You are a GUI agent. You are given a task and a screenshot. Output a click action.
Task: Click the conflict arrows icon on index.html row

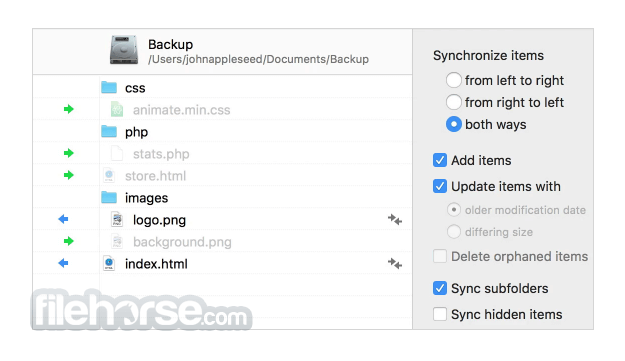395,263
